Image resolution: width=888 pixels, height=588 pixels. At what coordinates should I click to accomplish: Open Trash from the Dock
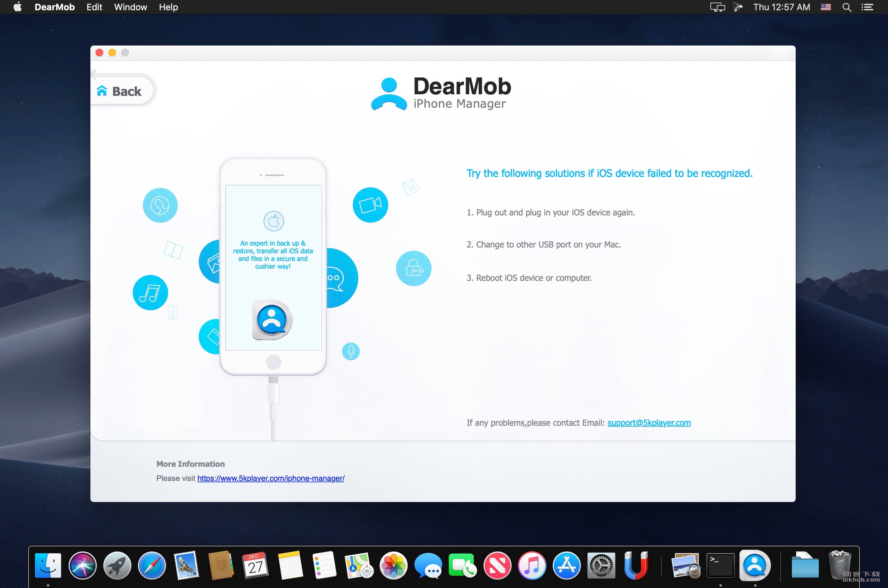click(840, 565)
